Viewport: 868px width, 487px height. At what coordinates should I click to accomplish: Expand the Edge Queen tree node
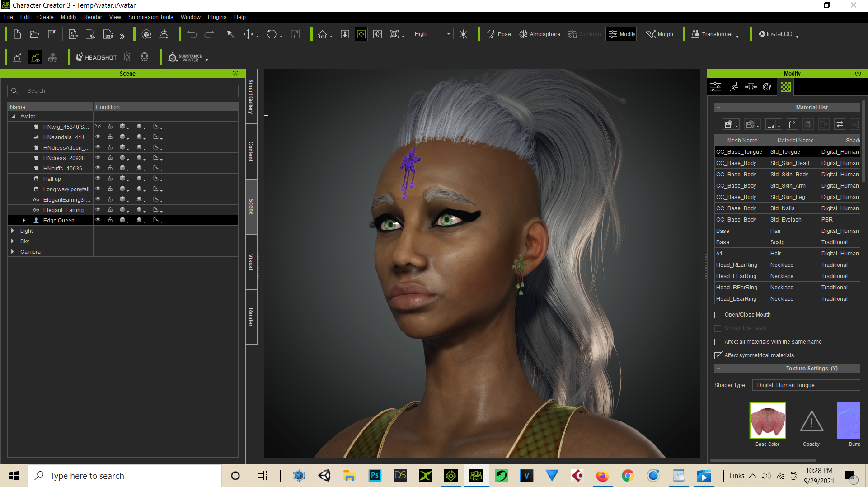(23, 220)
